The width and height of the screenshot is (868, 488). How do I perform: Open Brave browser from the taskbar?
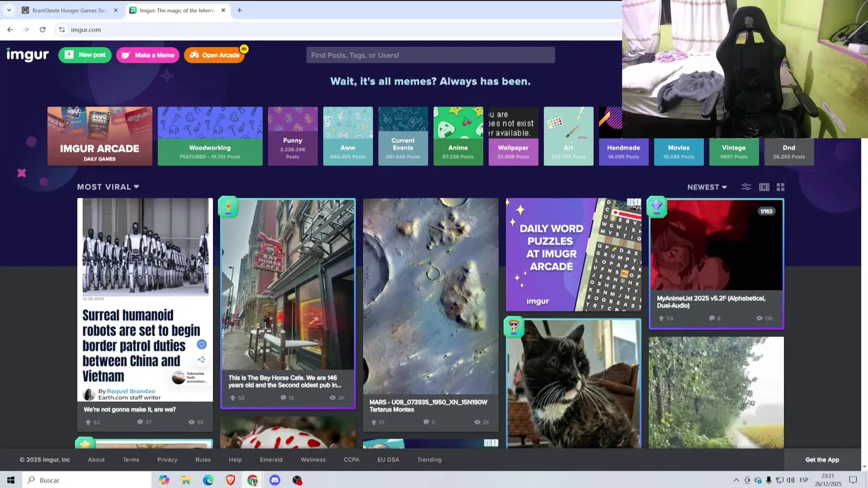(231, 480)
